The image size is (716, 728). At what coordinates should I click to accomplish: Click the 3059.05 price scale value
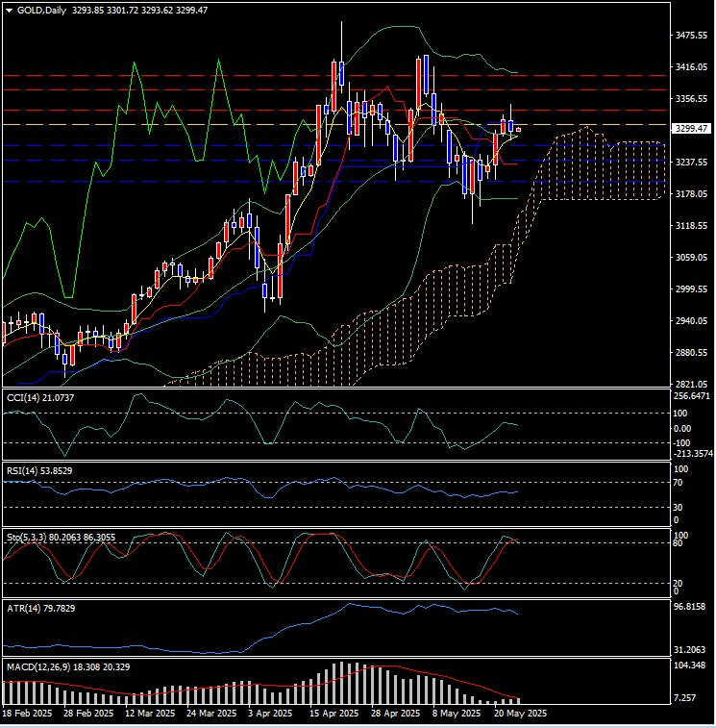(691, 257)
